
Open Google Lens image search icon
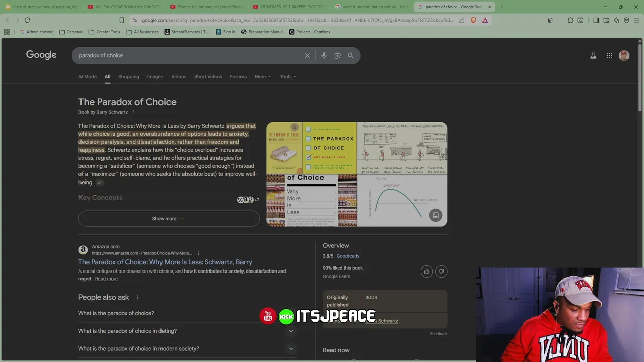[337, 56]
